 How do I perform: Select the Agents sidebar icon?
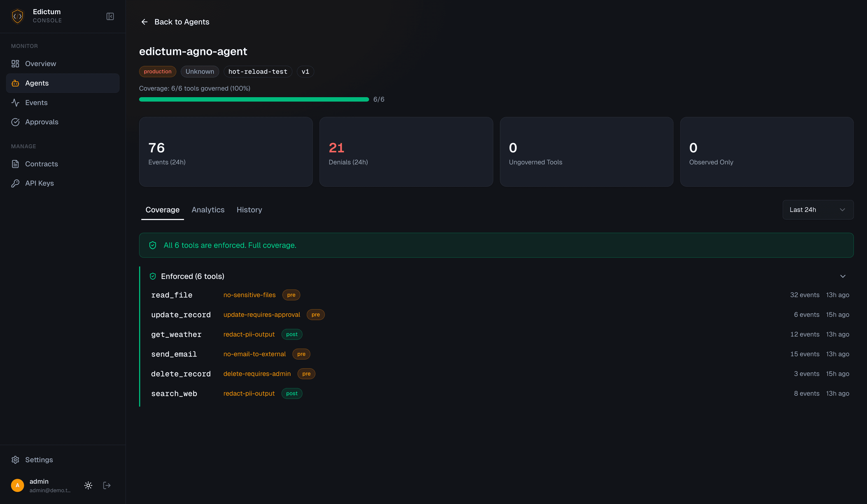[x=16, y=83]
